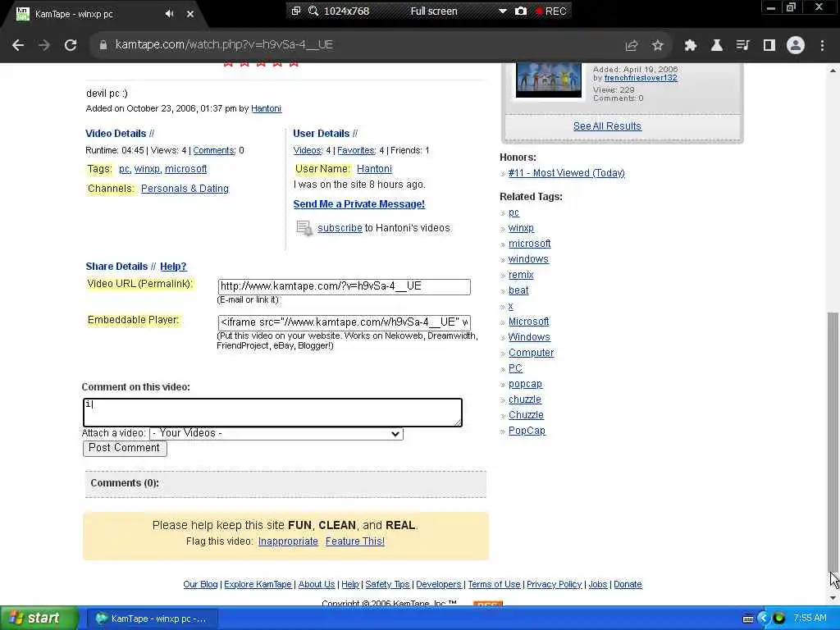
Task: Open Privacy Policy footer link
Action: [554, 584]
